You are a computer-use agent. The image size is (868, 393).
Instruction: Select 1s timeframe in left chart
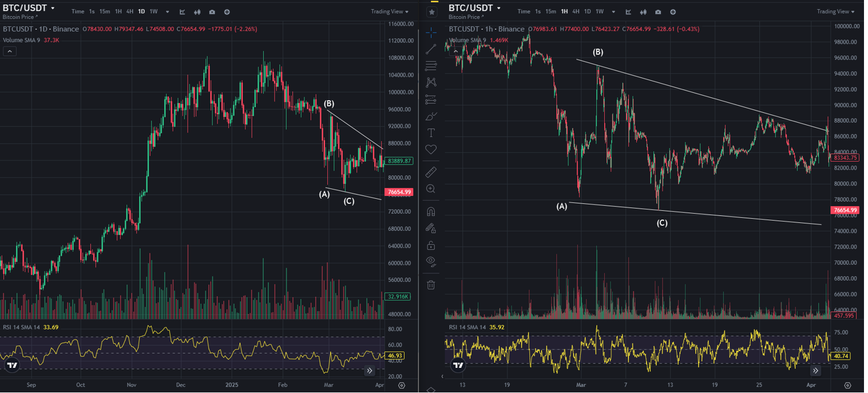[92, 11]
